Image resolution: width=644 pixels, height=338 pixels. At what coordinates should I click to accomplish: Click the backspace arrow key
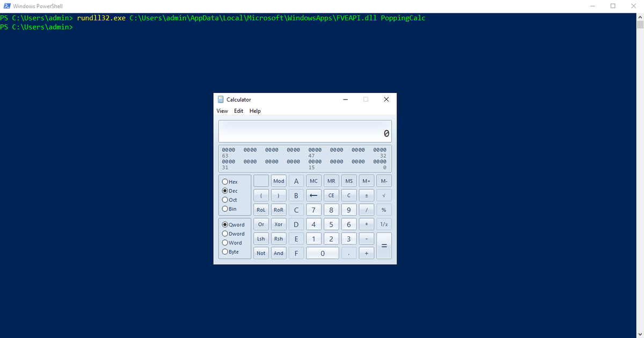pos(313,195)
